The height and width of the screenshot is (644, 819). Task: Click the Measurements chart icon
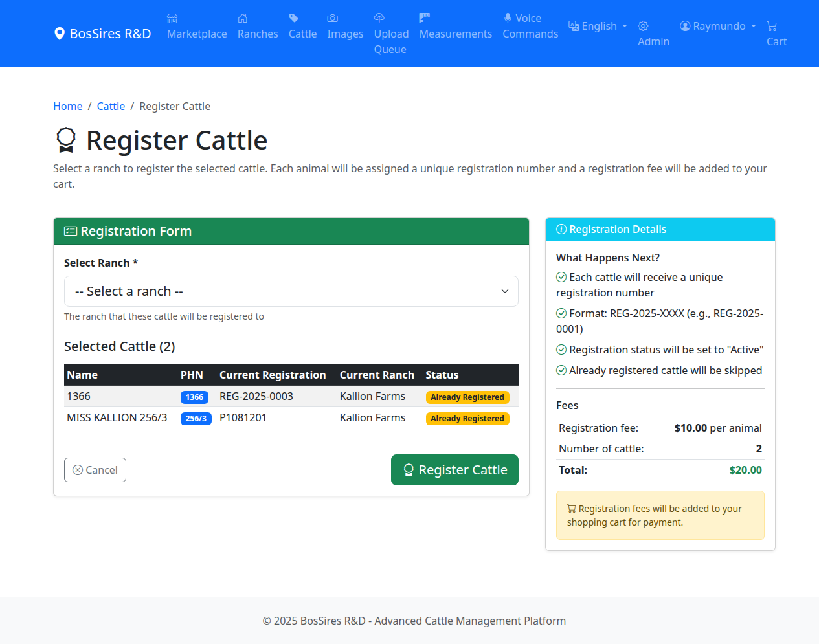click(x=425, y=19)
